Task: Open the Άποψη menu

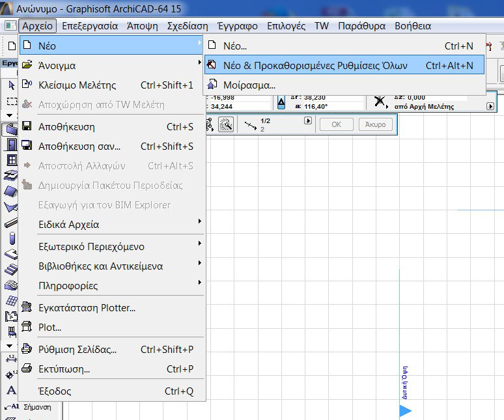Action: click(x=143, y=25)
